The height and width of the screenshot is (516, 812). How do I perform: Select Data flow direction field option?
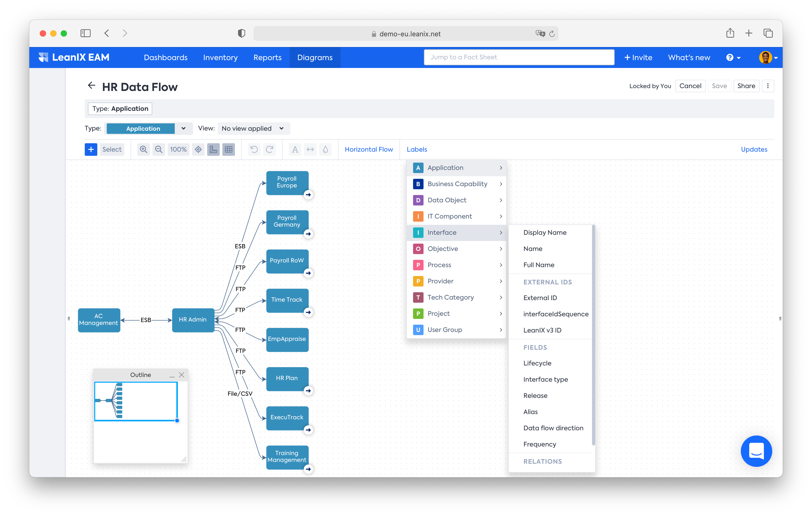[x=553, y=427]
